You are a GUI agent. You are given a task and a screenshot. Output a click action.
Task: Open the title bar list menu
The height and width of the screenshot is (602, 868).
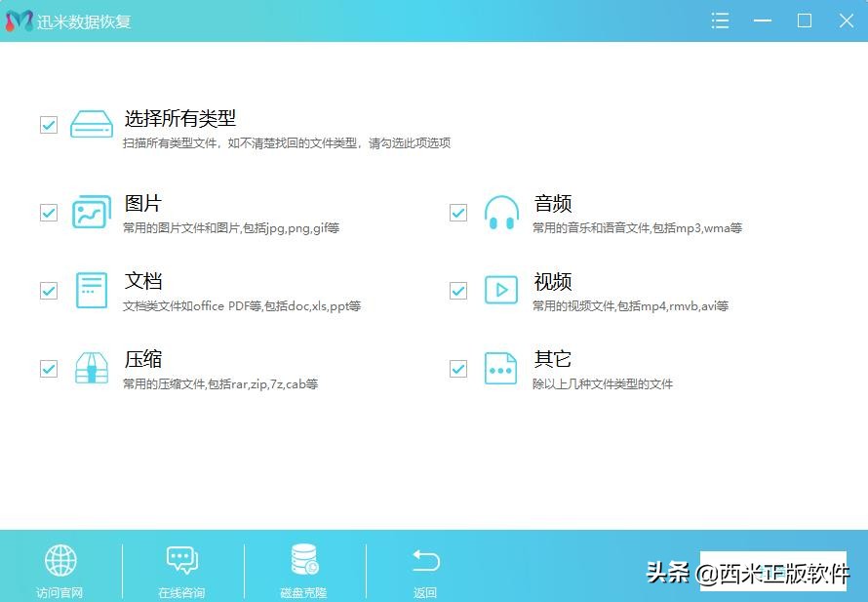(720, 20)
